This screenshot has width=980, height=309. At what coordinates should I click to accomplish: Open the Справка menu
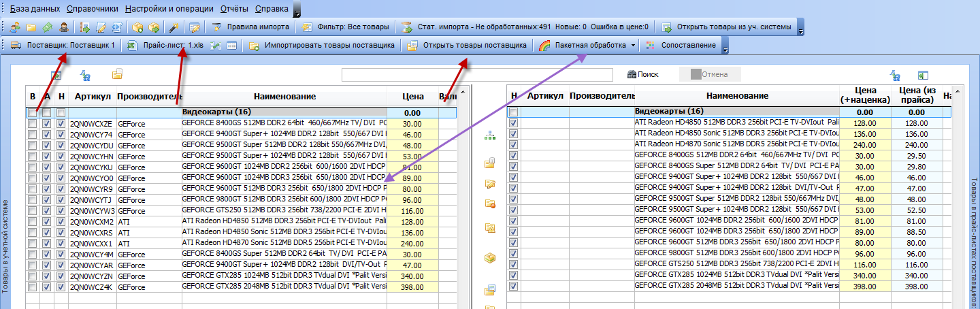271,10
